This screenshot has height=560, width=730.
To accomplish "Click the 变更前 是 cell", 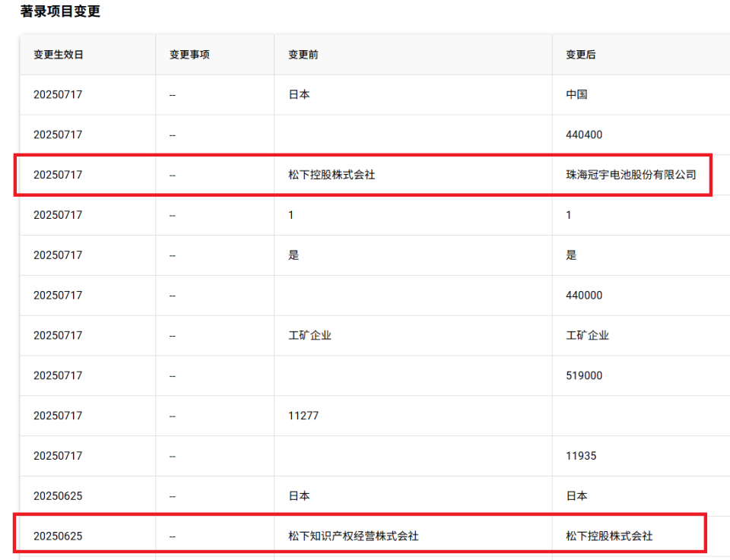I will point(294,255).
